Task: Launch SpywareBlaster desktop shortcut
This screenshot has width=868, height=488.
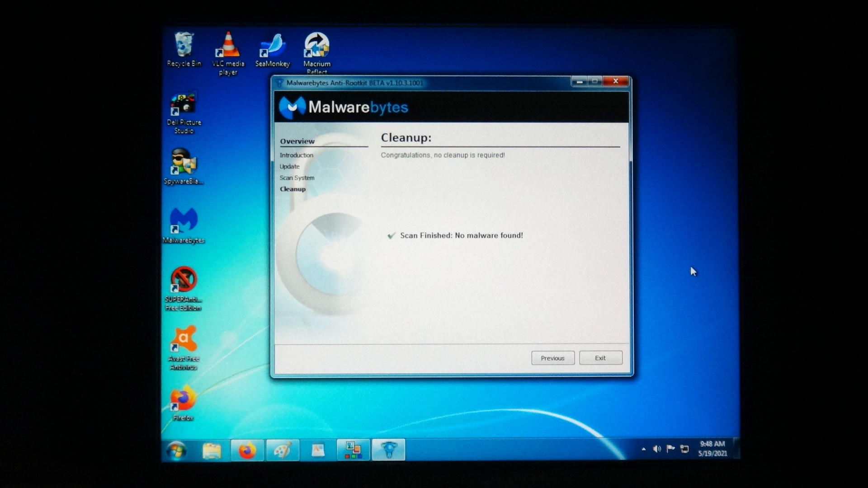Action: (184, 167)
